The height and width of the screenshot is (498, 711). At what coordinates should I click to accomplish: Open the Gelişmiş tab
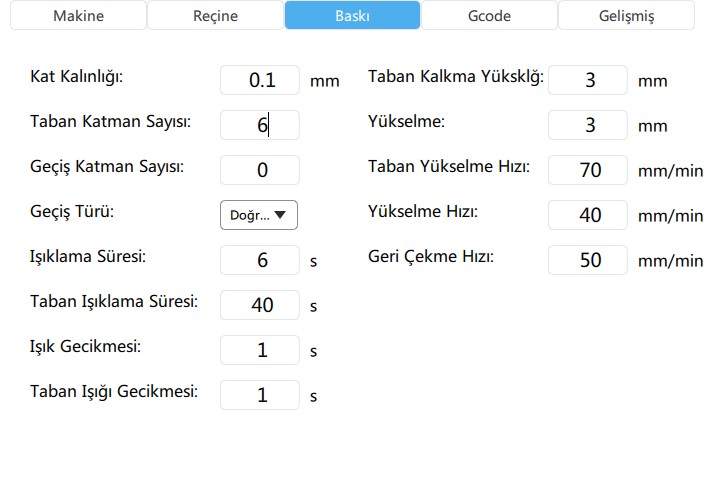[x=626, y=16]
